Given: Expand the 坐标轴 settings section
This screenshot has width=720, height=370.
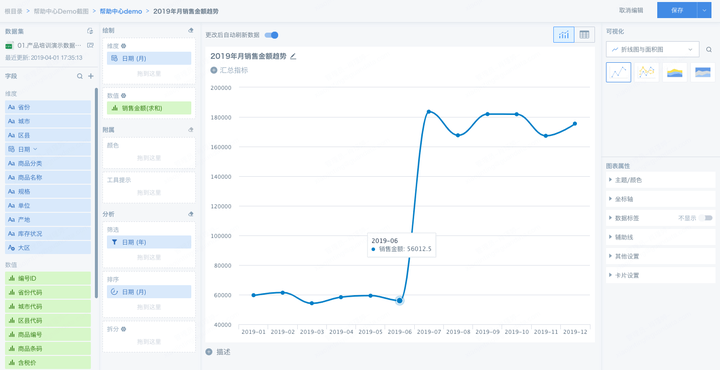Looking at the screenshot, I should click(661, 199).
